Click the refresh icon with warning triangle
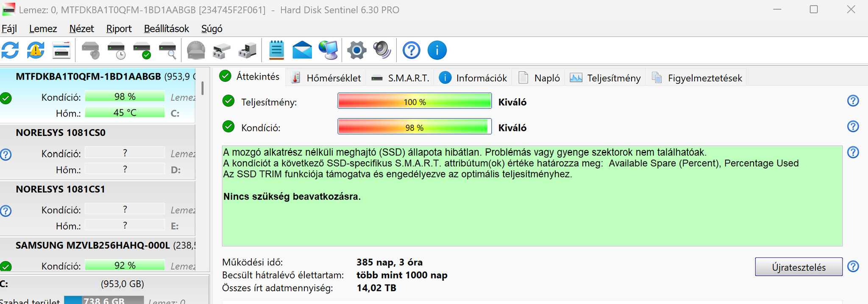The image size is (868, 304). [36, 50]
